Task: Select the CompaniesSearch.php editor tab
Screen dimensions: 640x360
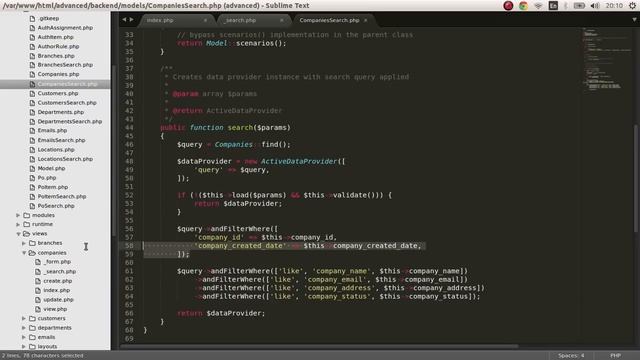Action: [x=329, y=20]
